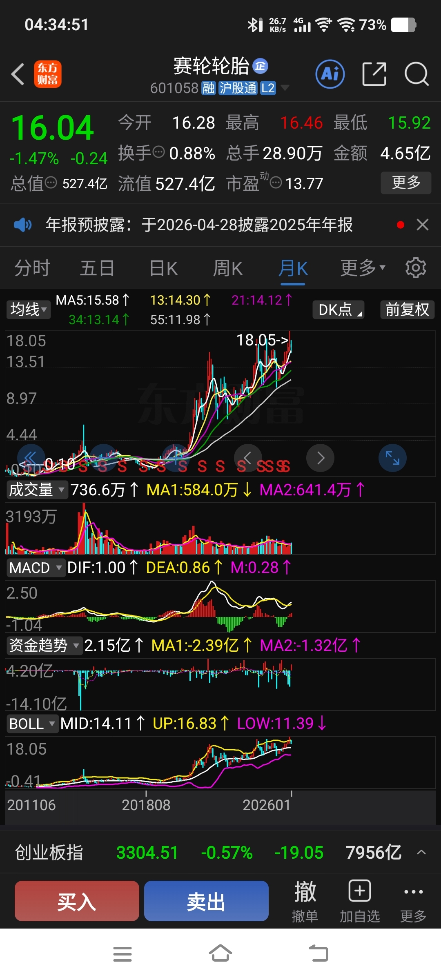Open the 资金趋势 indicator dropdown
The width and height of the screenshot is (441, 980).
click(44, 646)
